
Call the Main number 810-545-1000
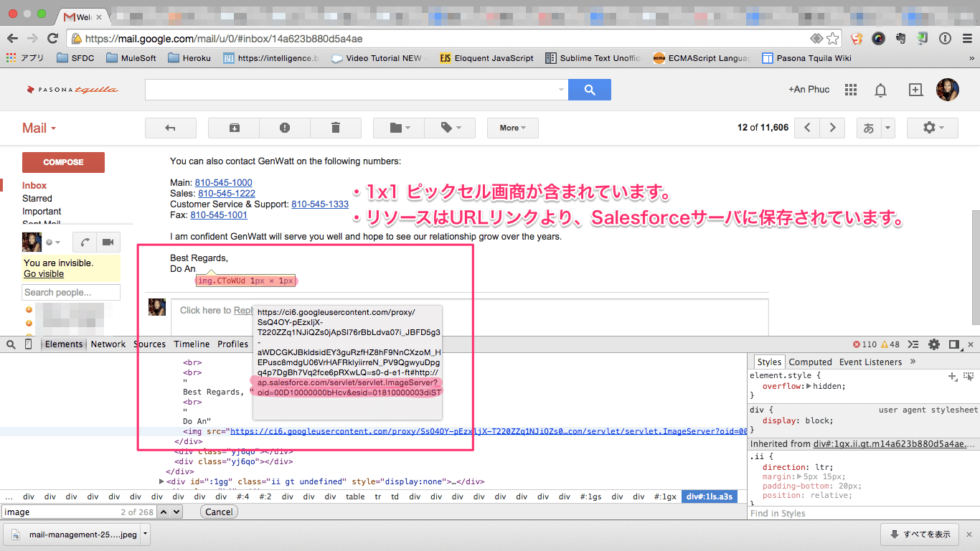pos(223,183)
